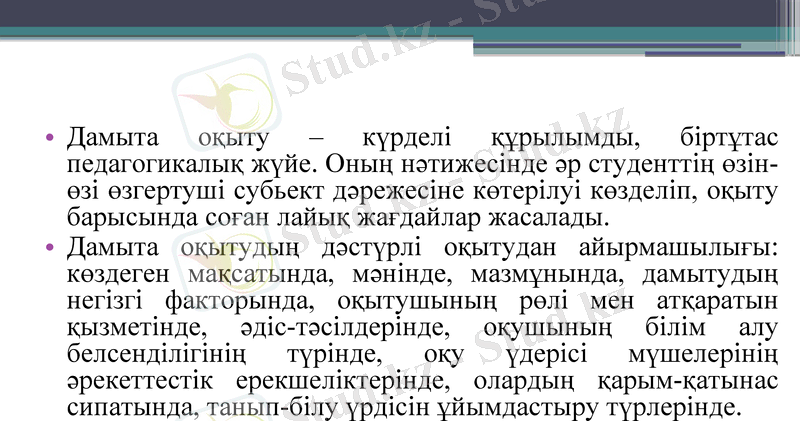This screenshot has height=421, width=800.
Task: Click the word "сипатында,"
Action: click(x=133, y=409)
